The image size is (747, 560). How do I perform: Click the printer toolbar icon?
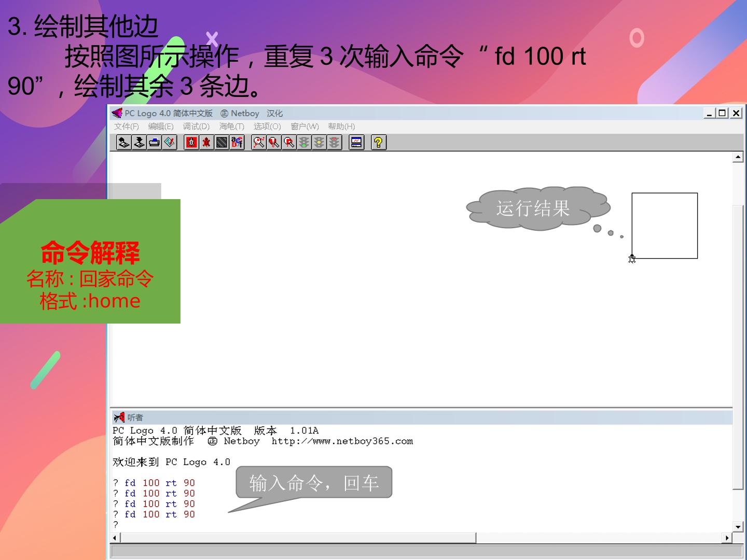pyautogui.click(x=154, y=142)
